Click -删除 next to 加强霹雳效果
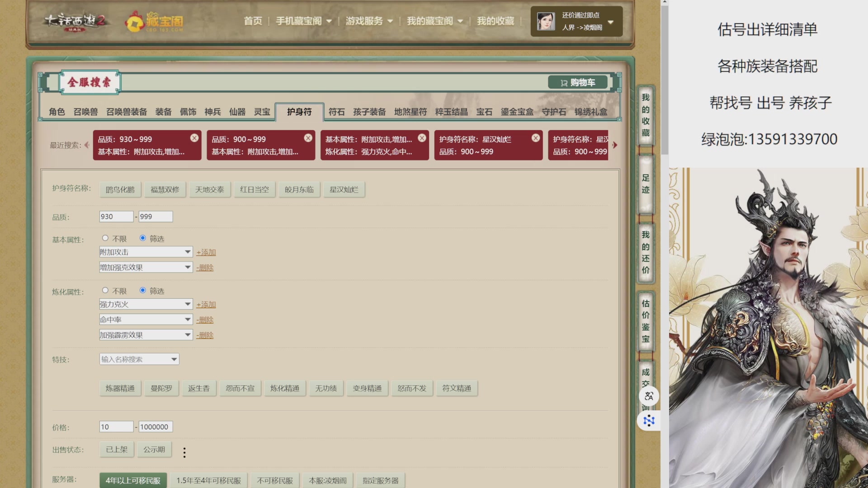The height and width of the screenshot is (488, 868). click(x=205, y=335)
